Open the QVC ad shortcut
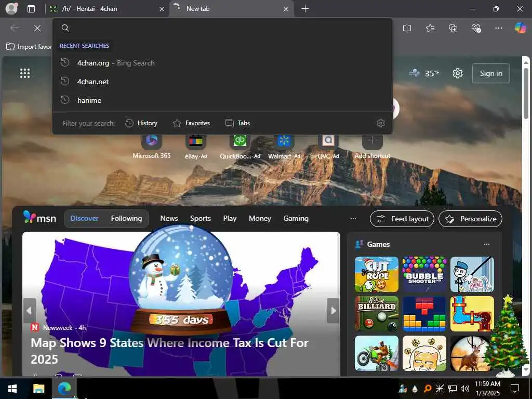The image size is (532, 399). pos(328,147)
